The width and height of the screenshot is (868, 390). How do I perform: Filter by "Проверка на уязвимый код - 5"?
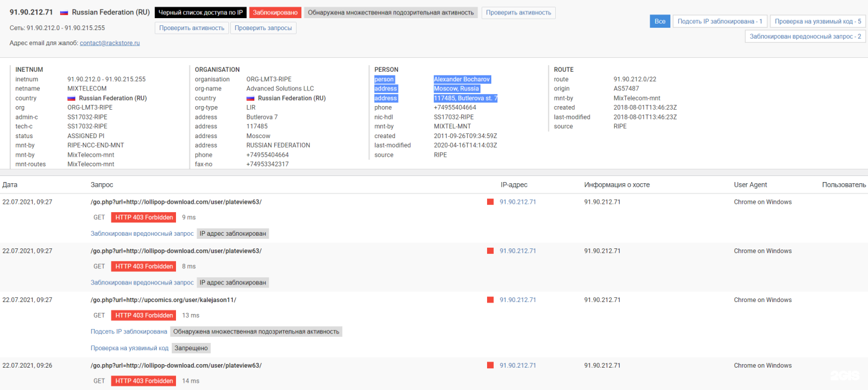(817, 21)
